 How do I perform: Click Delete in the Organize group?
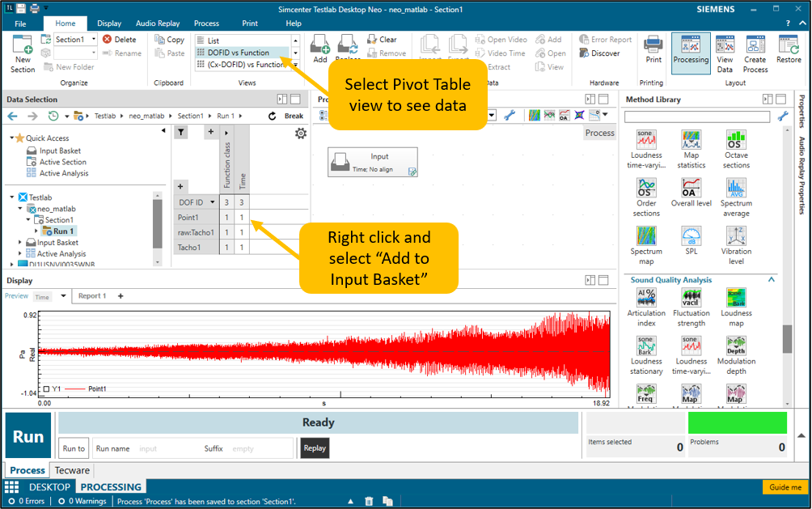(120, 39)
